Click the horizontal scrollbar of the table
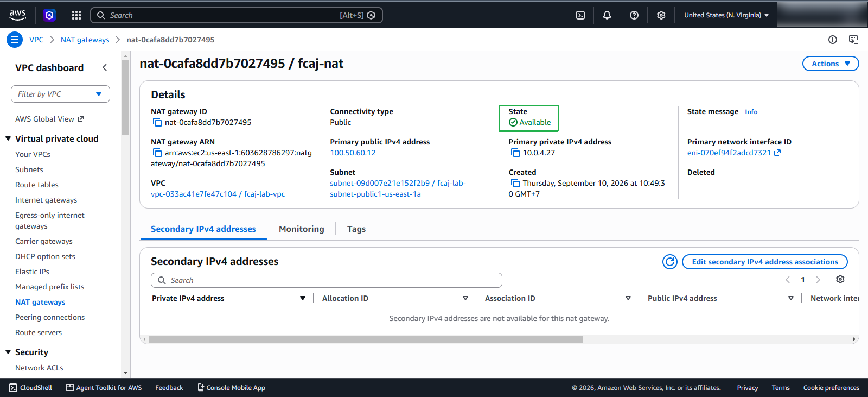Screen dimensions: 868x397 coord(366,339)
